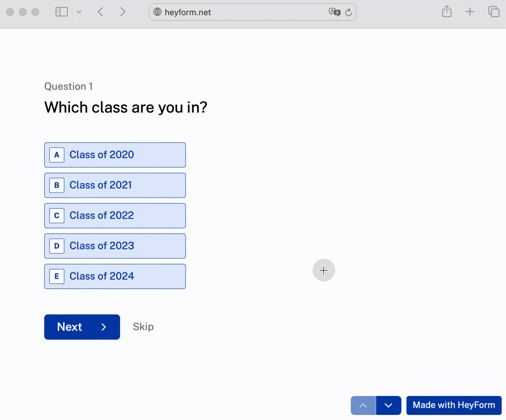
Task: Go to previous question with up chevron
Action: click(x=363, y=405)
